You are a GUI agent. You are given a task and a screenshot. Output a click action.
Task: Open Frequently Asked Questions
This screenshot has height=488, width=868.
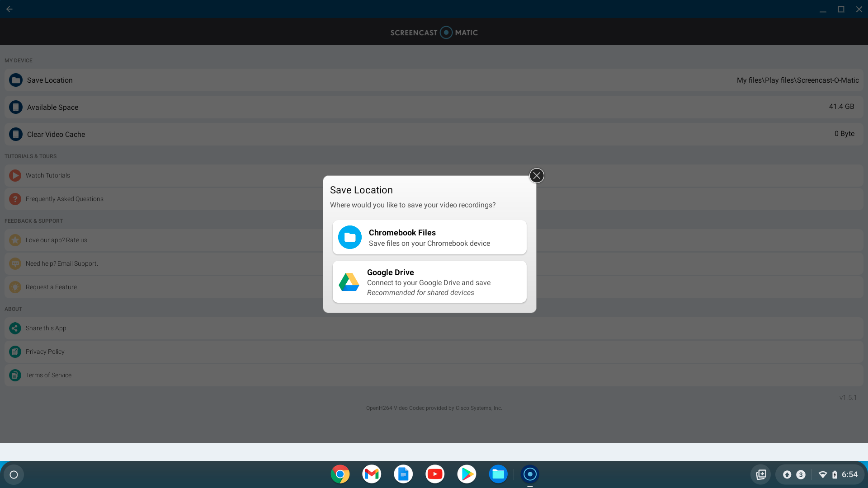(x=434, y=199)
